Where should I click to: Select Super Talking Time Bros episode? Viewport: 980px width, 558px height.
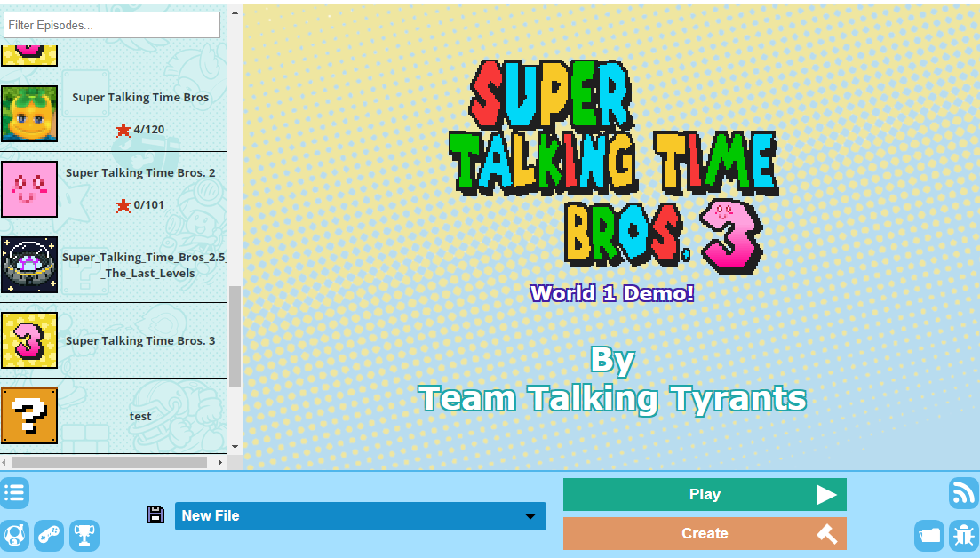114,114
